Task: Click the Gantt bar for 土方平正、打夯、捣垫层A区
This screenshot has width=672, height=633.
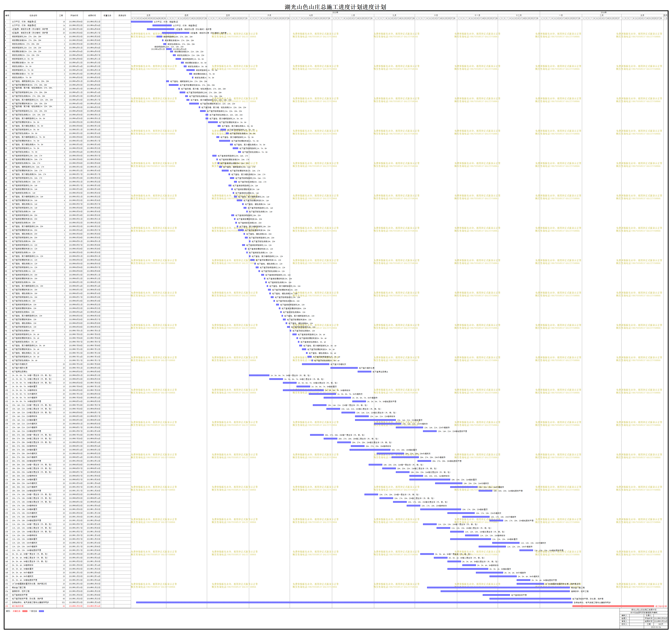Action: pyautogui.click(x=142, y=22)
